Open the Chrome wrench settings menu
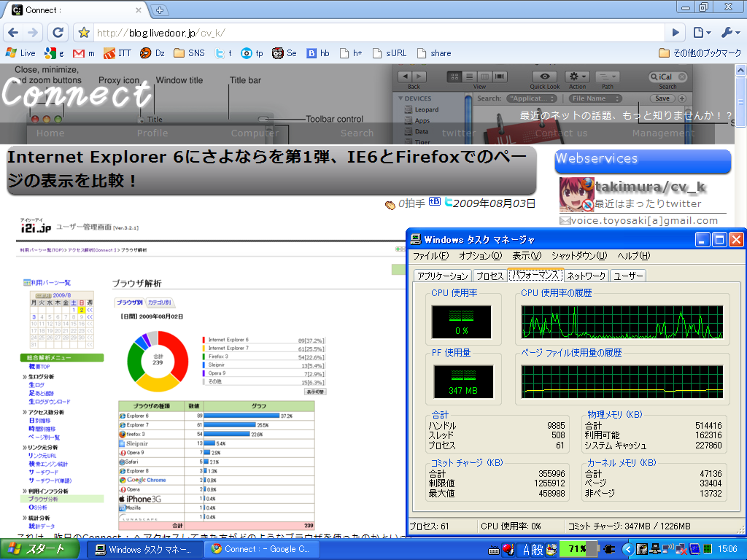747x560 pixels. [x=729, y=32]
